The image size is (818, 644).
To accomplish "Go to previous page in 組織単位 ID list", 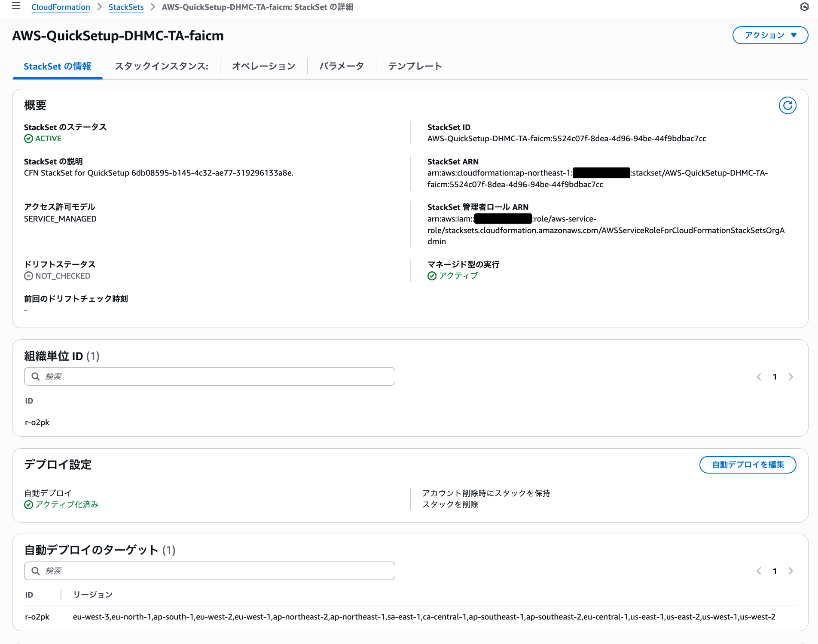I will (759, 377).
